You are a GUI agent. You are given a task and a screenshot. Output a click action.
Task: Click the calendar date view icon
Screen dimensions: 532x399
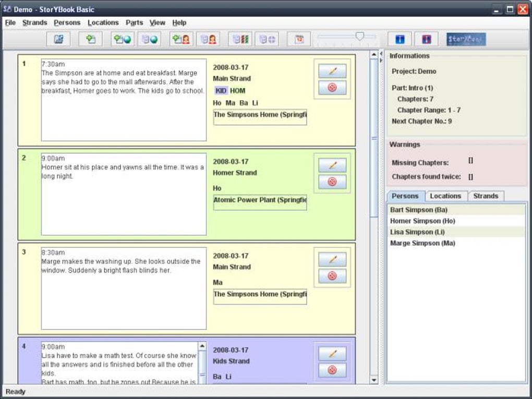point(298,39)
